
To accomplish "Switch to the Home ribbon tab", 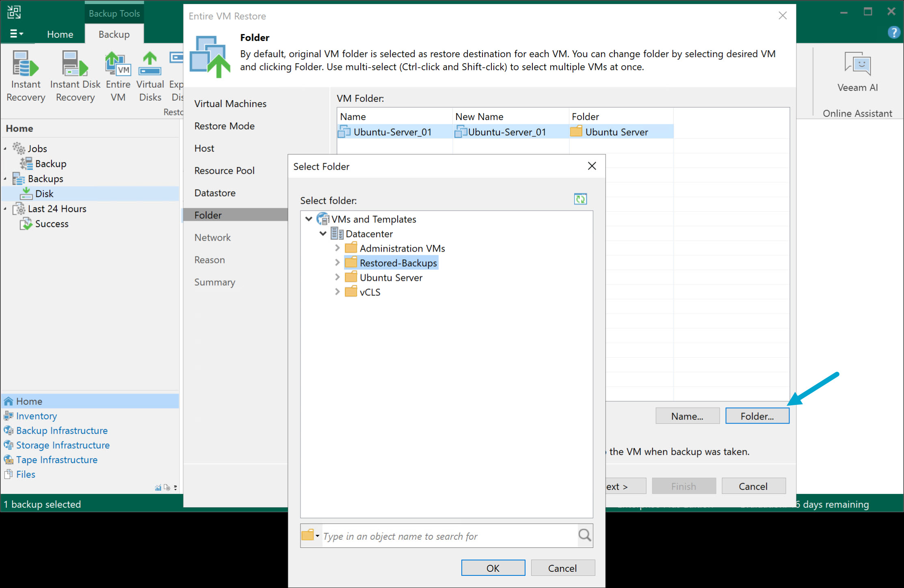I will tap(60, 34).
